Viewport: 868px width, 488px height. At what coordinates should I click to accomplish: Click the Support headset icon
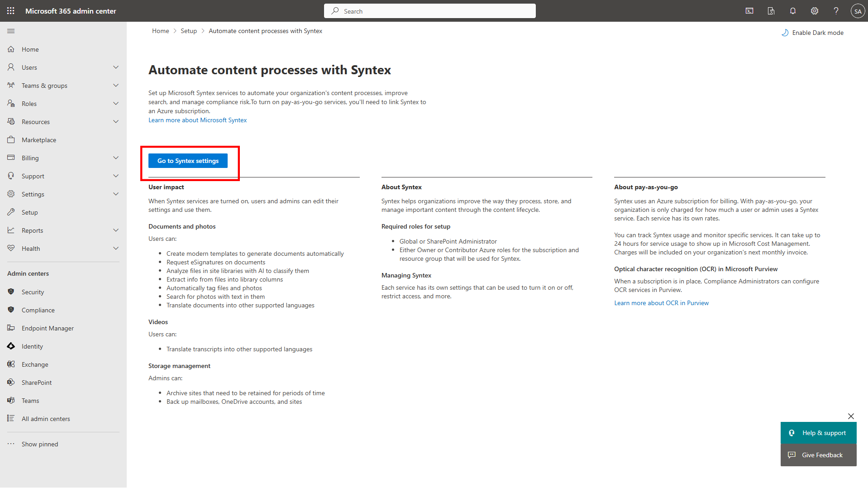(11, 176)
